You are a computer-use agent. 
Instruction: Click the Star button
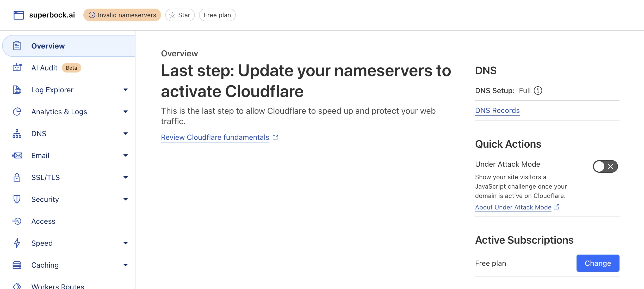180,15
